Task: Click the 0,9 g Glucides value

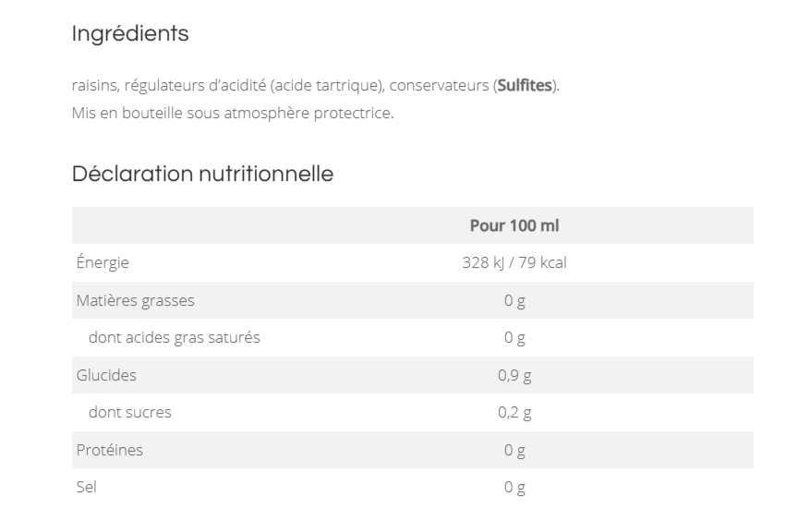Action: coord(514,376)
